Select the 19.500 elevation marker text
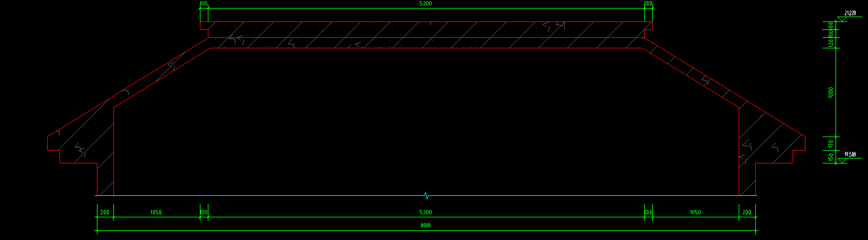This screenshot has width=868, height=240. click(x=850, y=154)
